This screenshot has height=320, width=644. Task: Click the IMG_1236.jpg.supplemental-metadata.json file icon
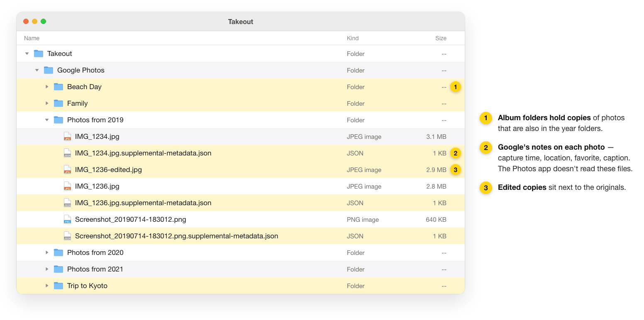67,203
